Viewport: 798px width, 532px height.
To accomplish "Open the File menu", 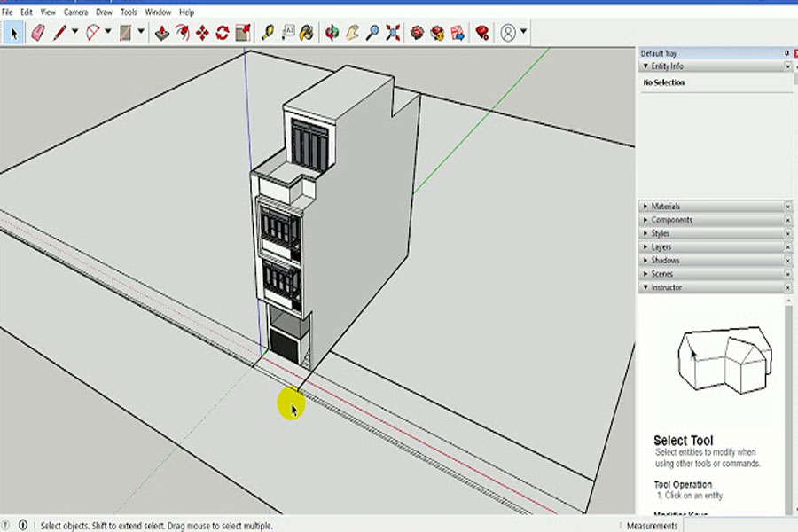I will 7,12.
